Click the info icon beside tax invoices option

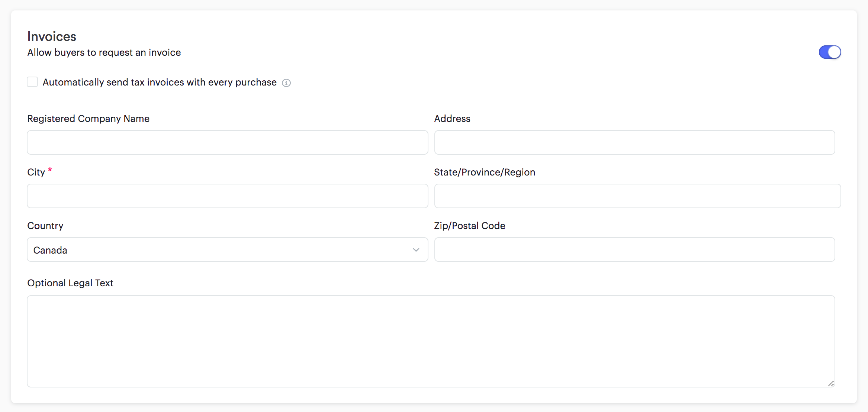click(286, 83)
